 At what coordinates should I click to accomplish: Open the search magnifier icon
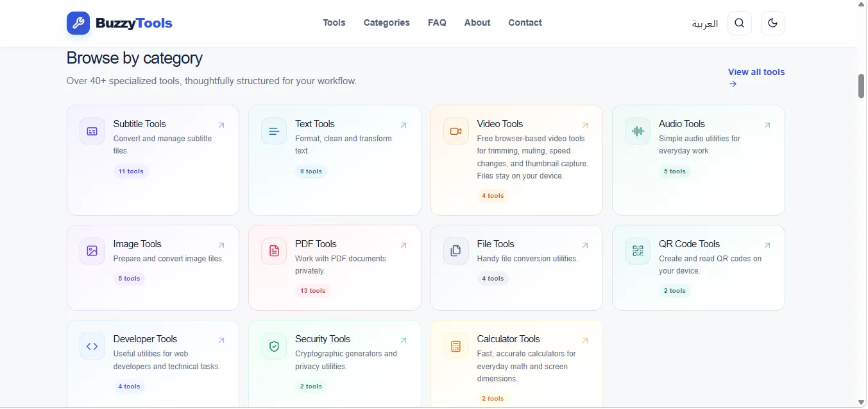(x=740, y=23)
